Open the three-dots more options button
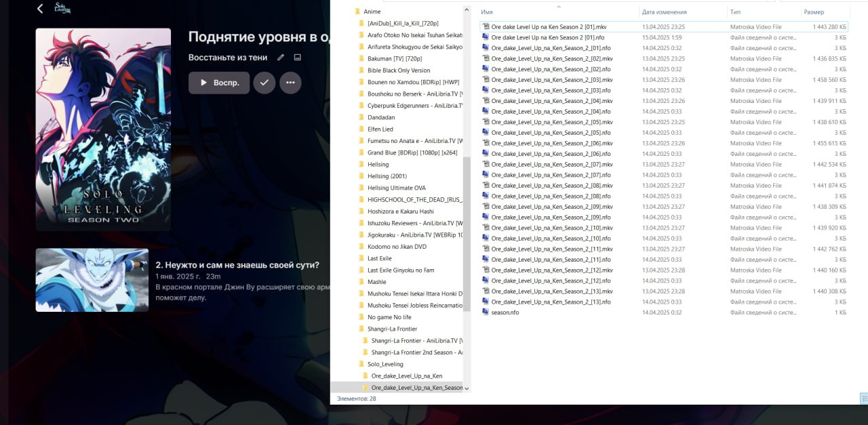Screen dimensions: 868x425 (290, 83)
